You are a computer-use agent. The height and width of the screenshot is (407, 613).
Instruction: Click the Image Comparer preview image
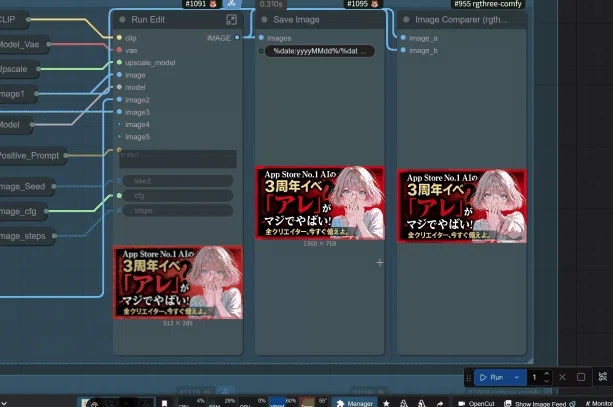(x=462, y=206)
